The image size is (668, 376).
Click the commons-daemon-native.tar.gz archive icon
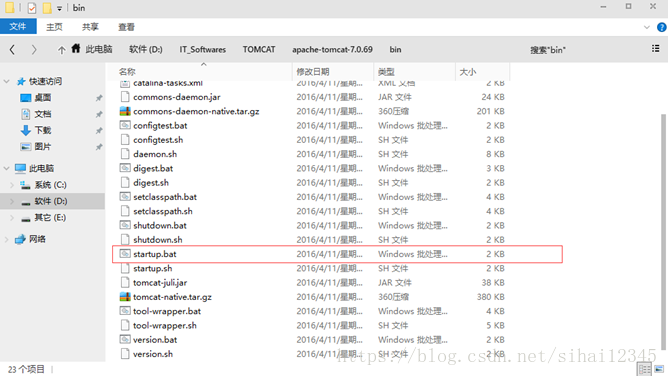(125, 111)
